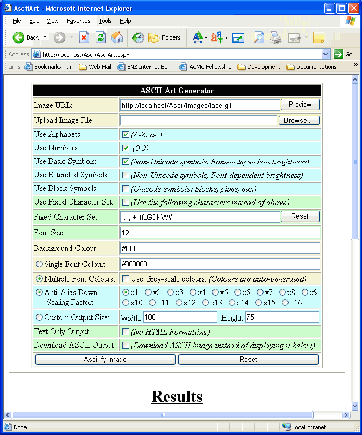
Task: Click the bottom Reset form button
Action: (248, 360)
